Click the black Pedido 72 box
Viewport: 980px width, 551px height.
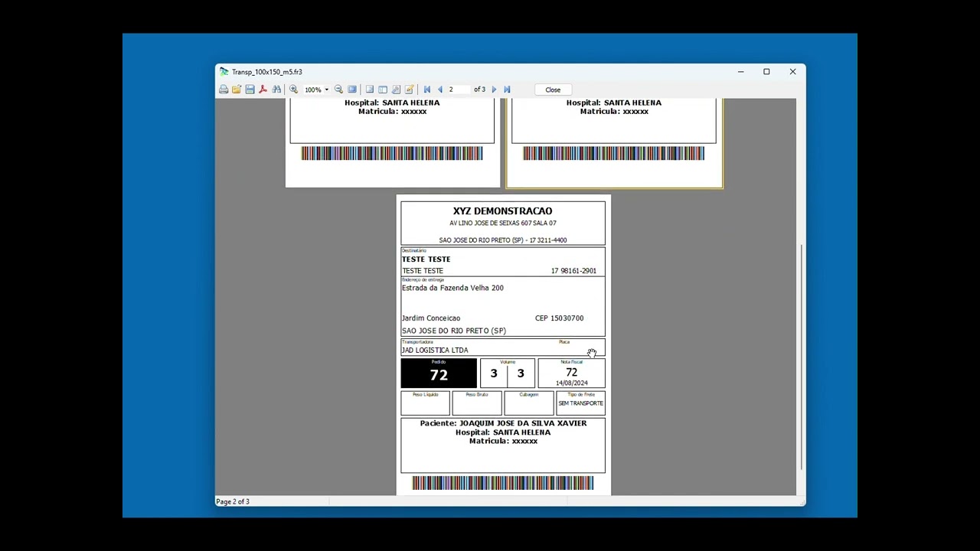439,373
